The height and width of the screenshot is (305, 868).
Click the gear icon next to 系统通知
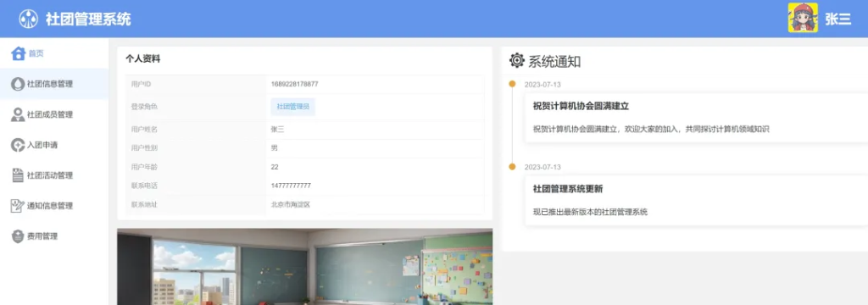[x=516, y=60]
